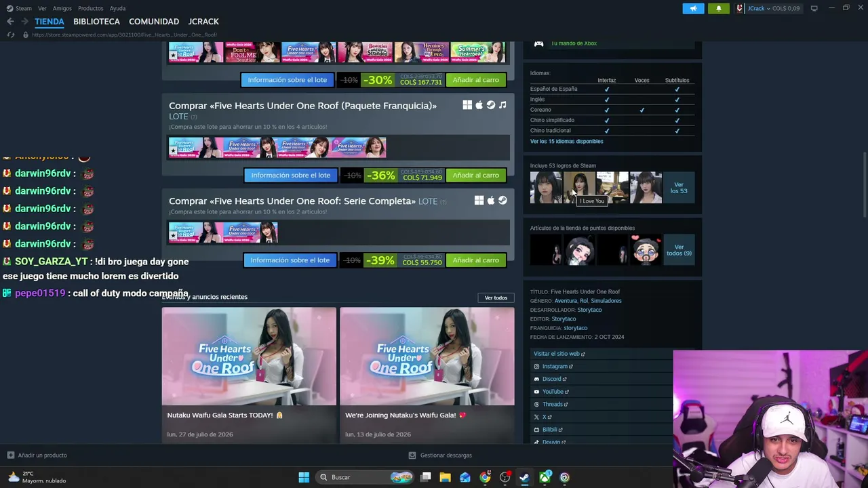868x488 pixels.
Task: Open the Windows Start menu
Action: (x=304, y=477)
